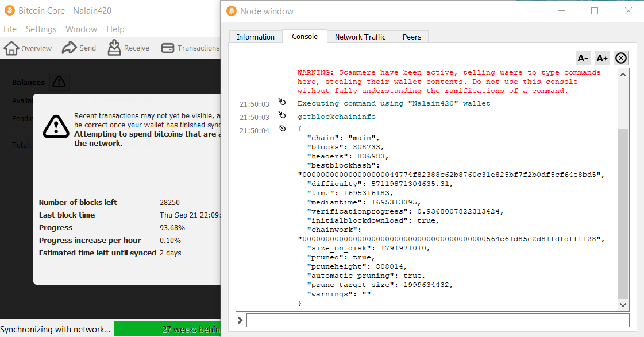The image size is (644, 337).
Task: Decrease console font size with A- button
Action: [x=583, y=59]
